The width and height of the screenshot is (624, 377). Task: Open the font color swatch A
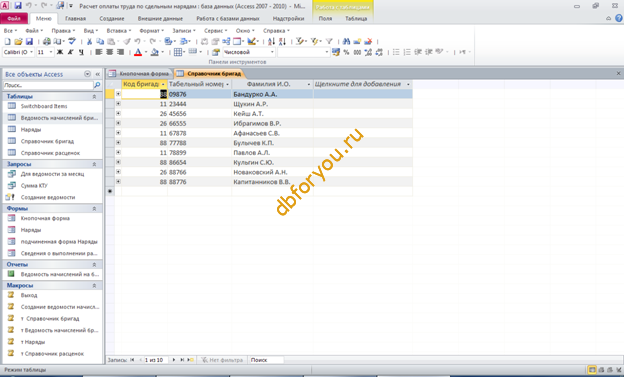click(x=138, y=52)
